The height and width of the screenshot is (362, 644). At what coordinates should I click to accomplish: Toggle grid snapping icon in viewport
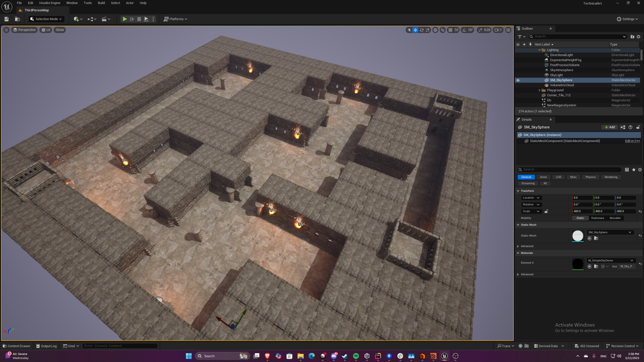(x=450, y=30)
